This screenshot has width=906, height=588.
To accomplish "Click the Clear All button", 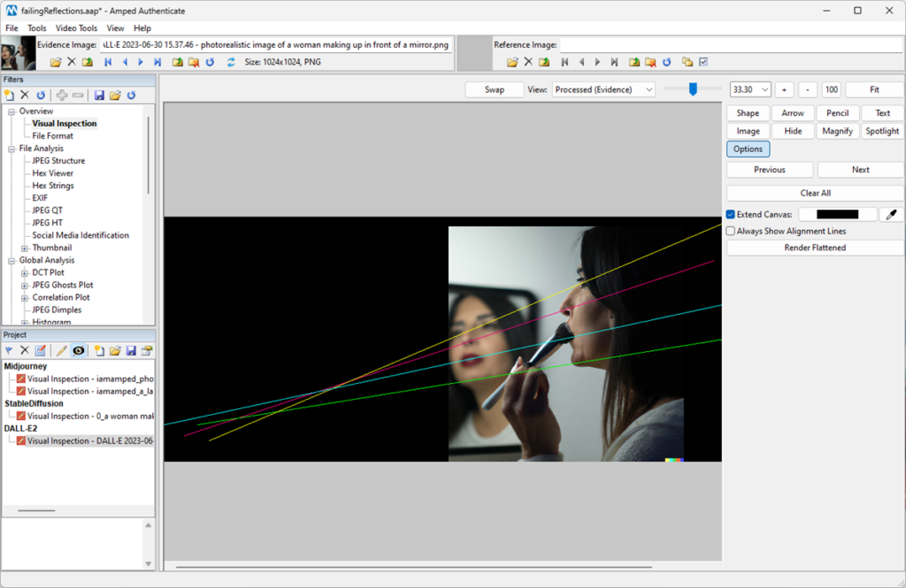I will pos(815,193).
